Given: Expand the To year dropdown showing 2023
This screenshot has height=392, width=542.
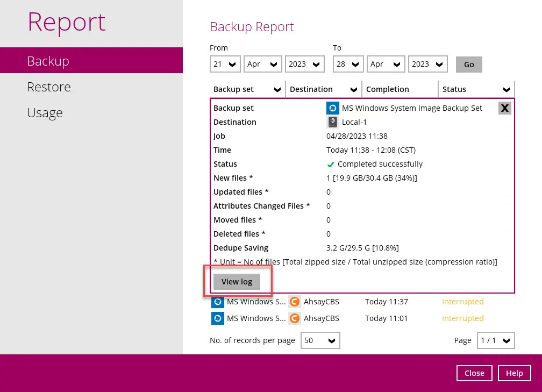Looking at the screenshot, I should click(427, 64).
